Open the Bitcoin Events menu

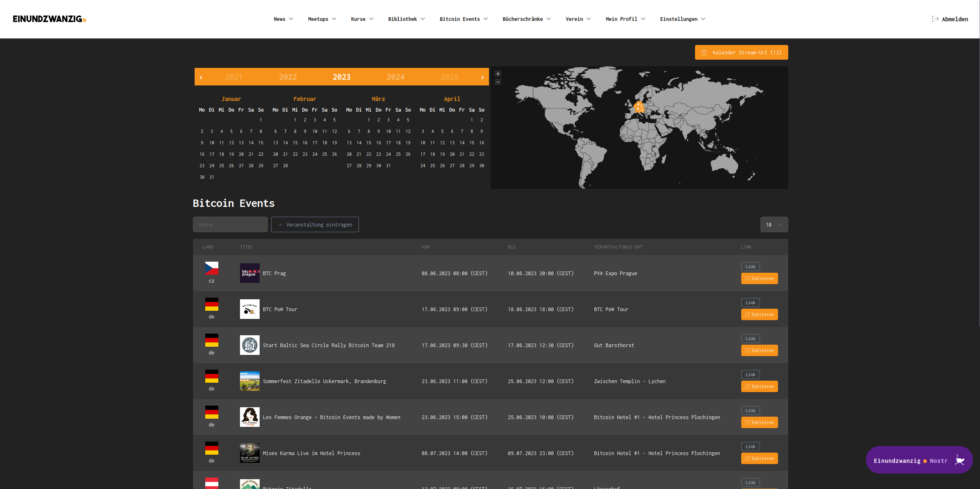point(463,19)
